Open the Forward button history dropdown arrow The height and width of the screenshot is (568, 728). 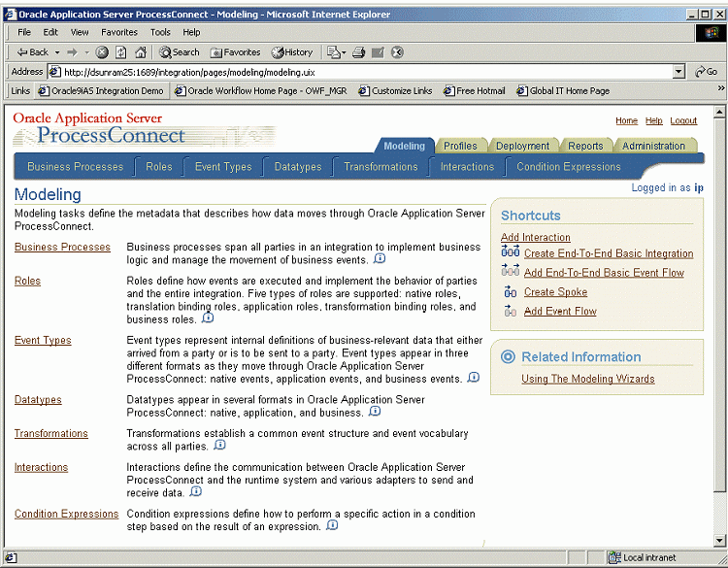tap(86, 52)
